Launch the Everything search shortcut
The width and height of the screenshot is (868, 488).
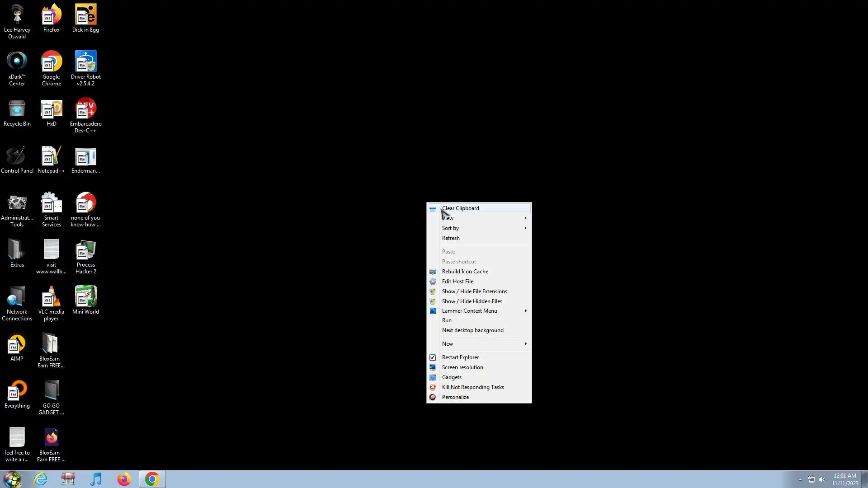coord(17,392)
